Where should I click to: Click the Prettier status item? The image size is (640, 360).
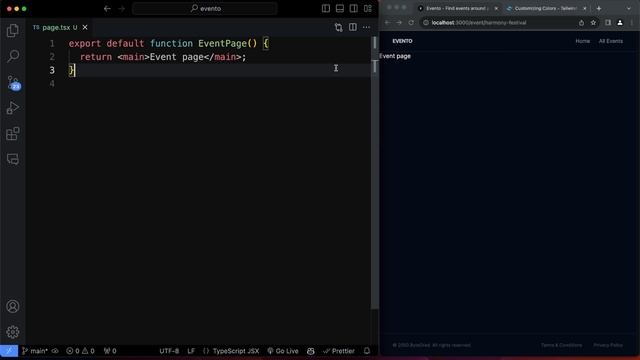(x=339, y=351)
